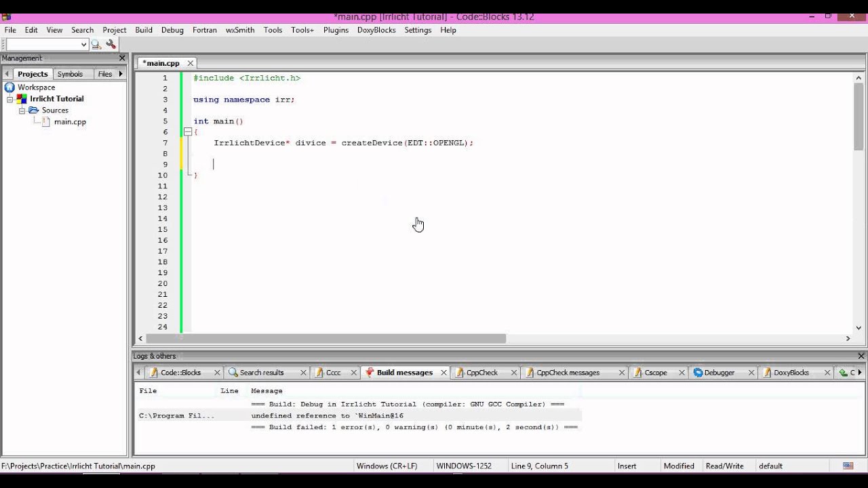Screen dimensions: 868x488
Task: Click the main.cpp file icon in tree
Action: (x=46, y=122)
